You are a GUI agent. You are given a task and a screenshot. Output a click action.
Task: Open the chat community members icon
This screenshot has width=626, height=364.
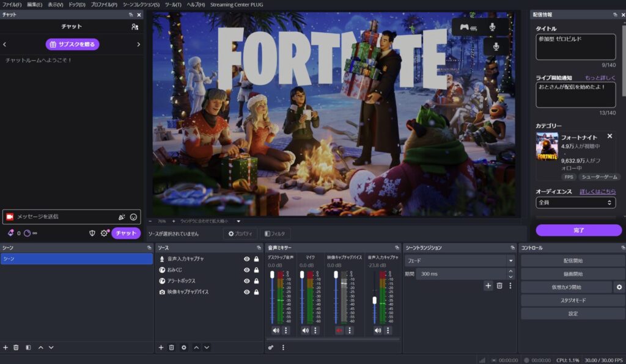point(134,27)
